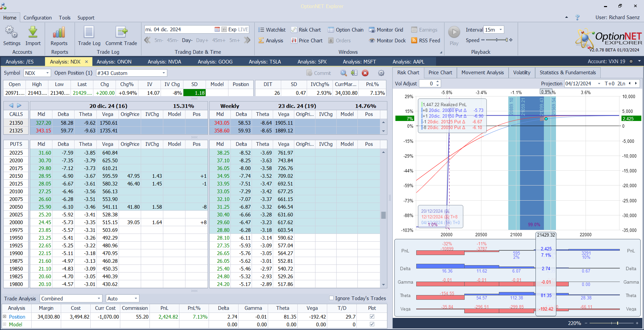Open the Price Chart window from ribbon
The height and width of the screenshot is (330, 644).
click(x=307, y=41)
